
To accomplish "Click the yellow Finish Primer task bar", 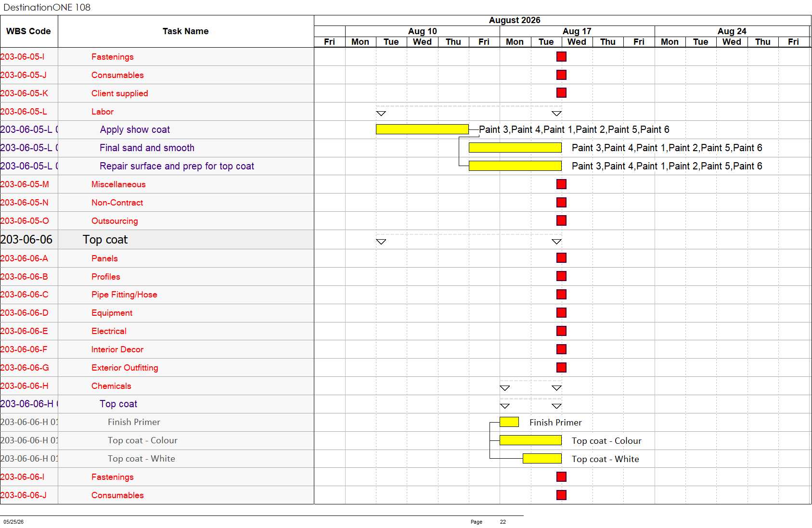I will tap(509, 422).
